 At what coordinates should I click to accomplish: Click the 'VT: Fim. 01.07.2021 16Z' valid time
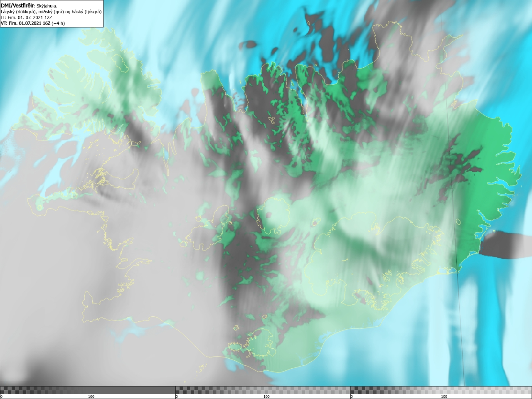tap(26, 23)
